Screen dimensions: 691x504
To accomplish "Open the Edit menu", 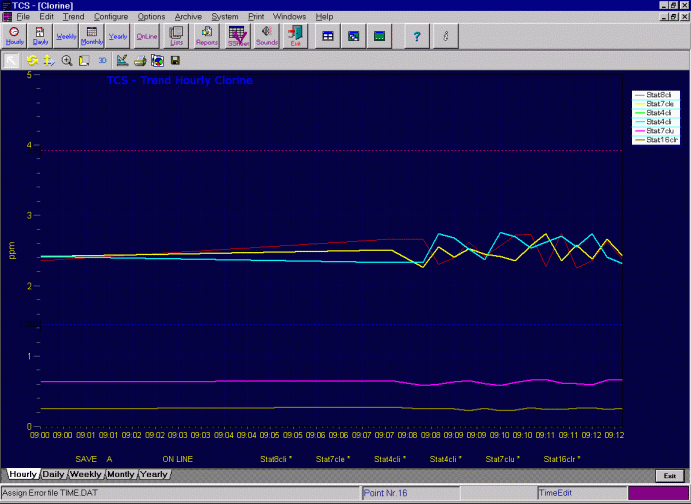I will pyautogui.click(x=46, y=17).
